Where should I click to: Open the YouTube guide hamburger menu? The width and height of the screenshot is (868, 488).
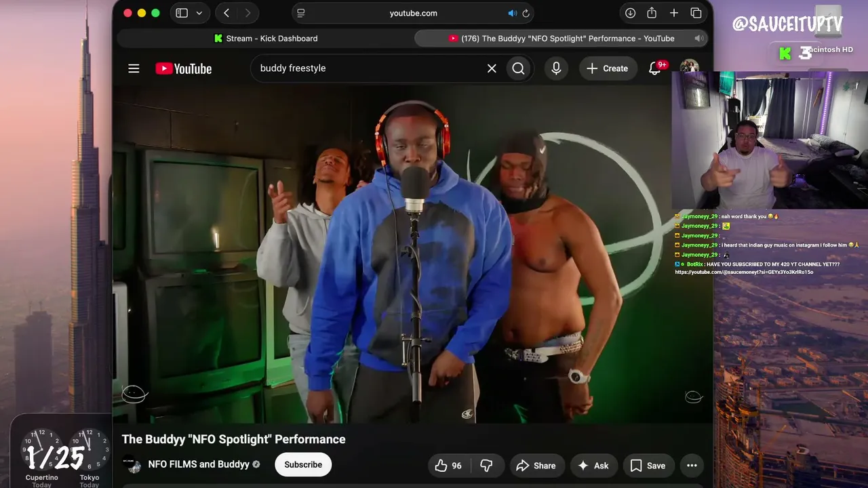[x=134, y=68]
